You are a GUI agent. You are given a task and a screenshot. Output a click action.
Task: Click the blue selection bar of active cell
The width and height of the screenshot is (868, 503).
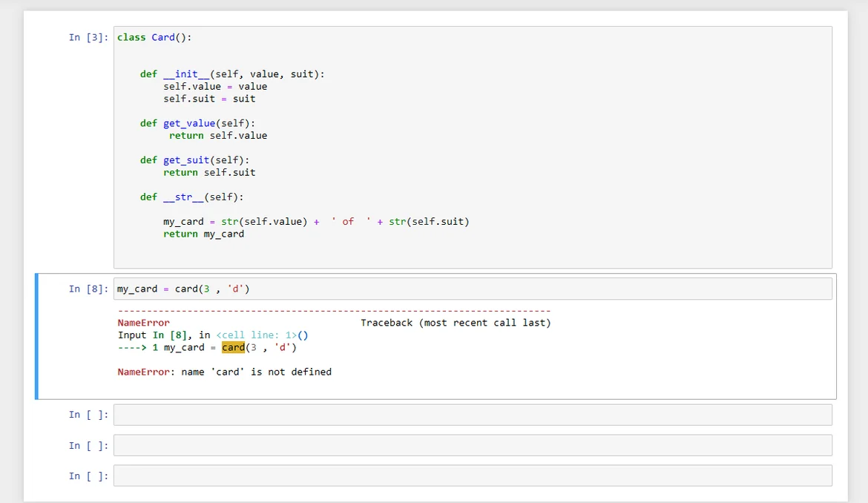tap(36, 336)
